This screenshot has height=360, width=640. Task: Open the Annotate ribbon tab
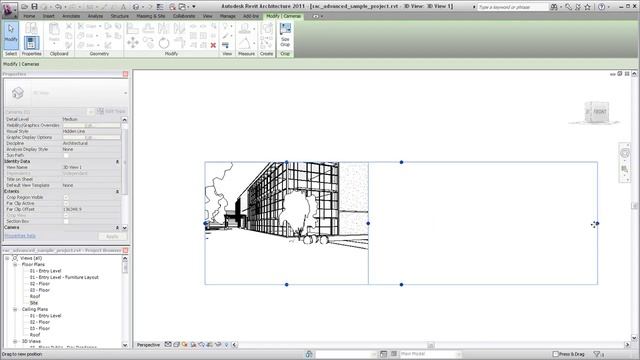[x=71, y=16]
